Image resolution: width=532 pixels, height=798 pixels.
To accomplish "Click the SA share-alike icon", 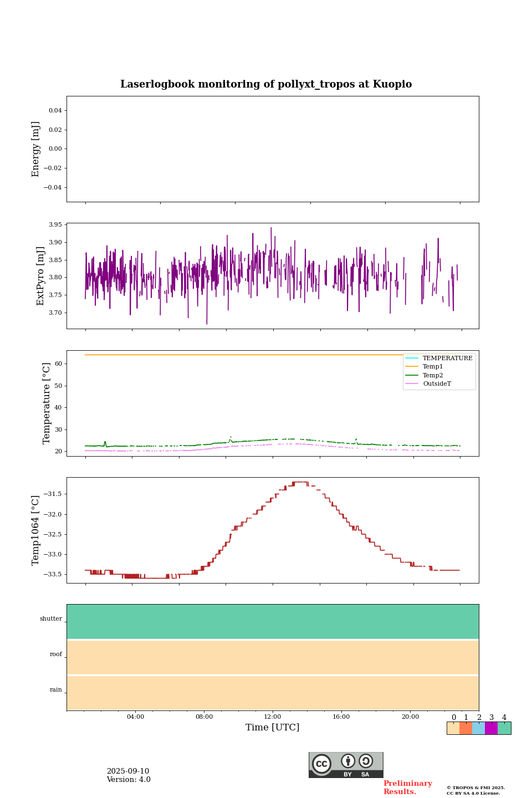I will pos(366,761).
